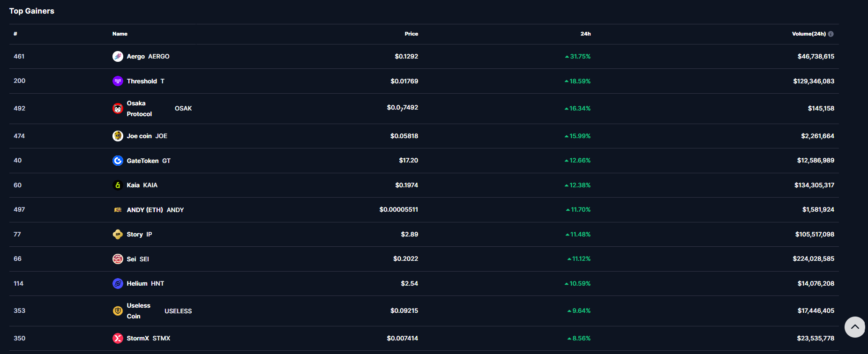
Task: Sort by the Price column header
Action: 411,34
